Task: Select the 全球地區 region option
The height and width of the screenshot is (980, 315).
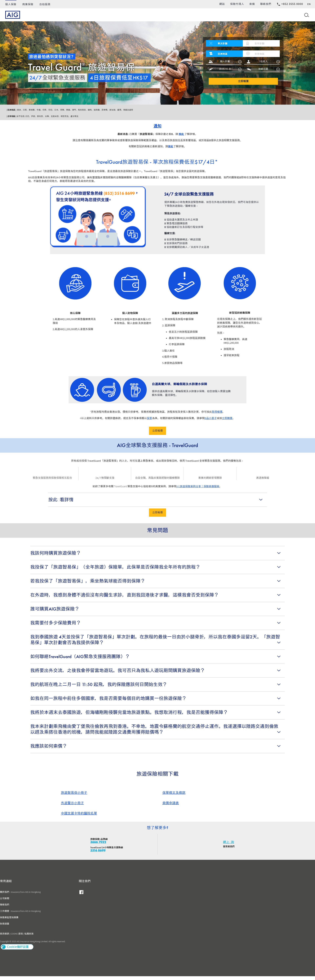Action: (x=261, y=54)
